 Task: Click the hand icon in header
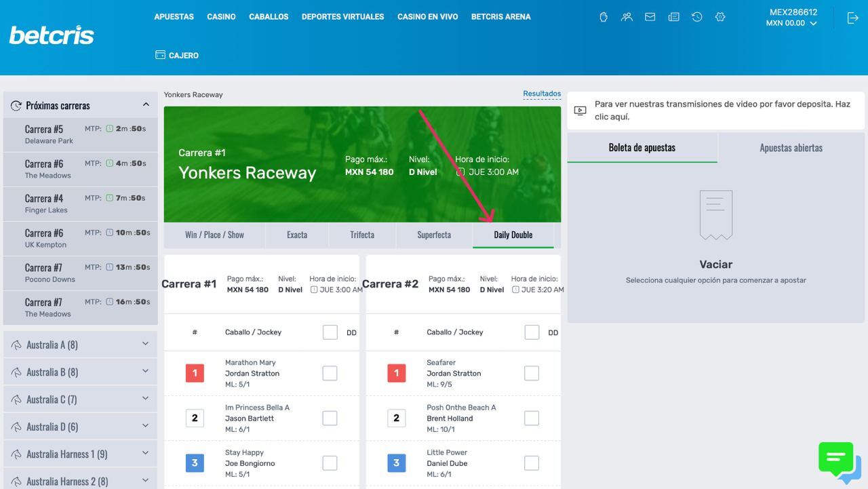point(604,17)
